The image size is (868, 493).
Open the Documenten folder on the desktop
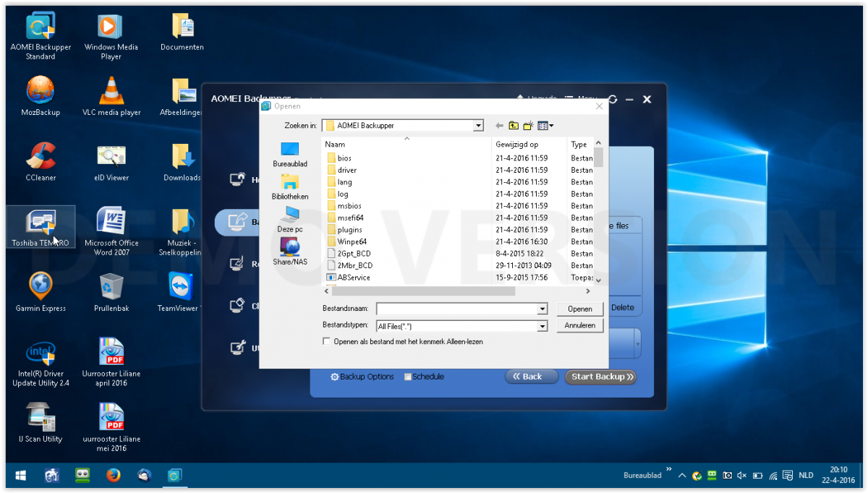pos(182,33)
